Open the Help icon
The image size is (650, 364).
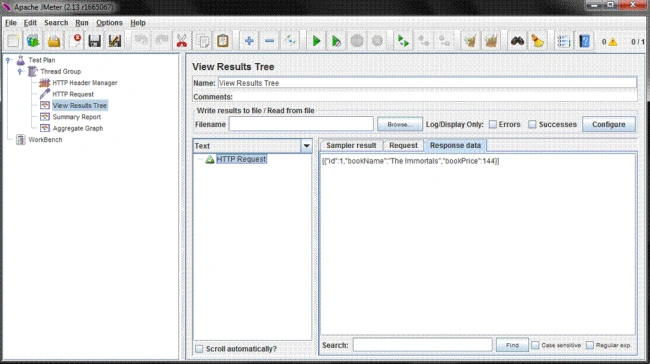pos(585,41)
